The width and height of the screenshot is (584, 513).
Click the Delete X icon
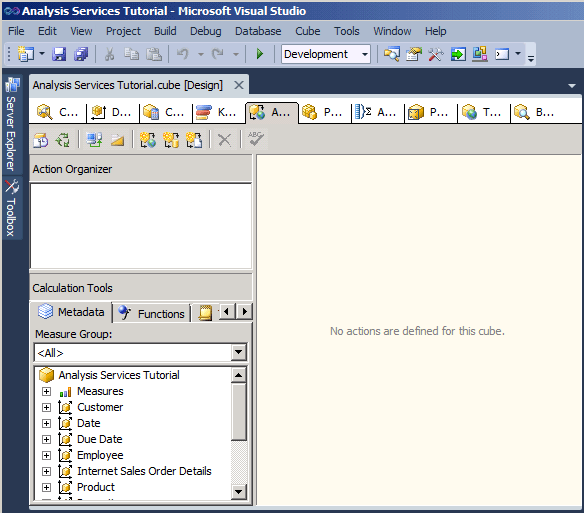224,140
